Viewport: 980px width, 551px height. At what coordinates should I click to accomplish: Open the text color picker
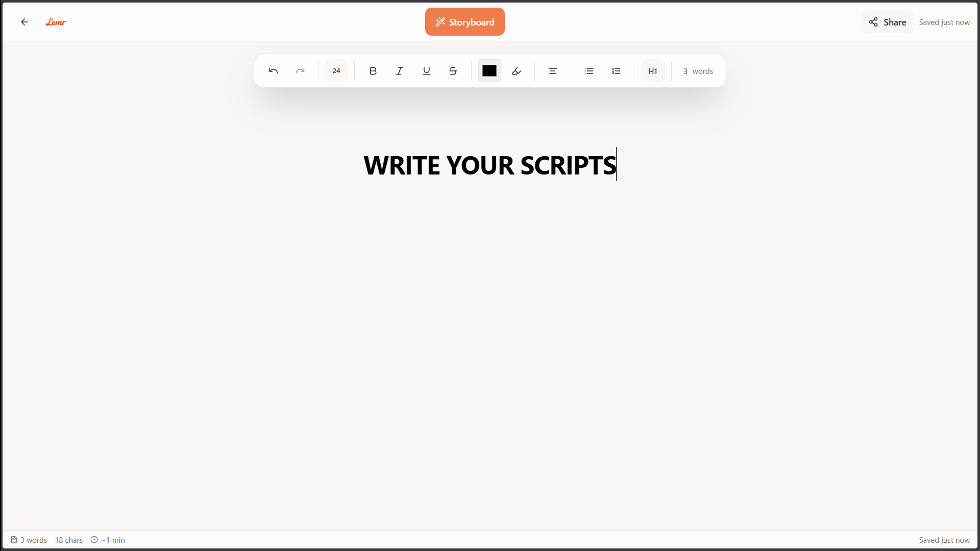489,71
